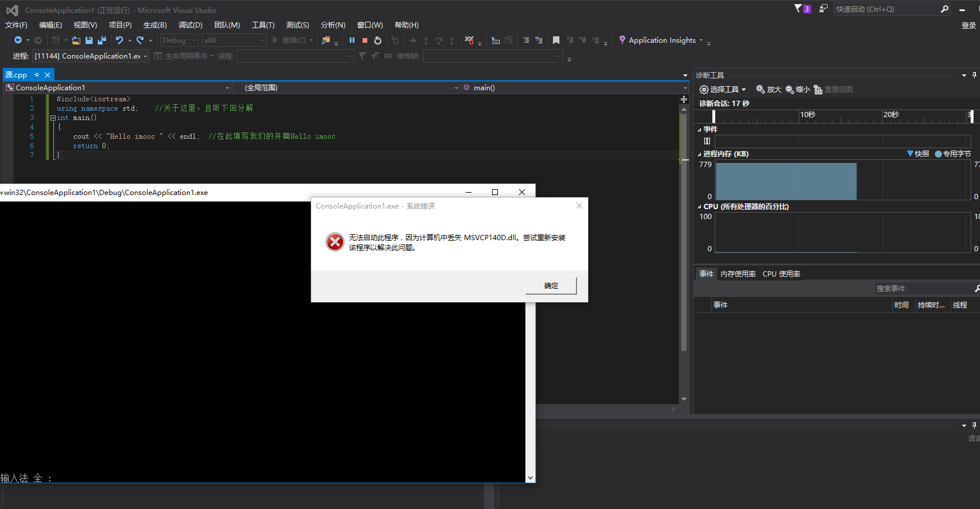Open the 编辑(E) menu
The image size is (980, 509).
(50, 25)
